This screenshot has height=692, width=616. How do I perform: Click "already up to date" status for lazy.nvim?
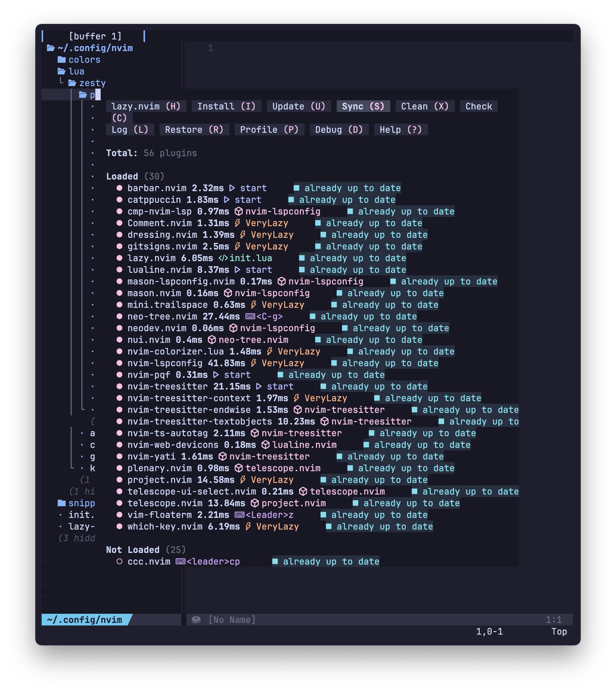[x=358, y=258]
